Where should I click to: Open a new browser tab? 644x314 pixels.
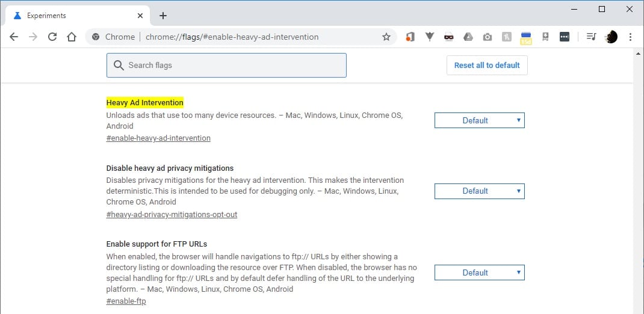point(163,16)
